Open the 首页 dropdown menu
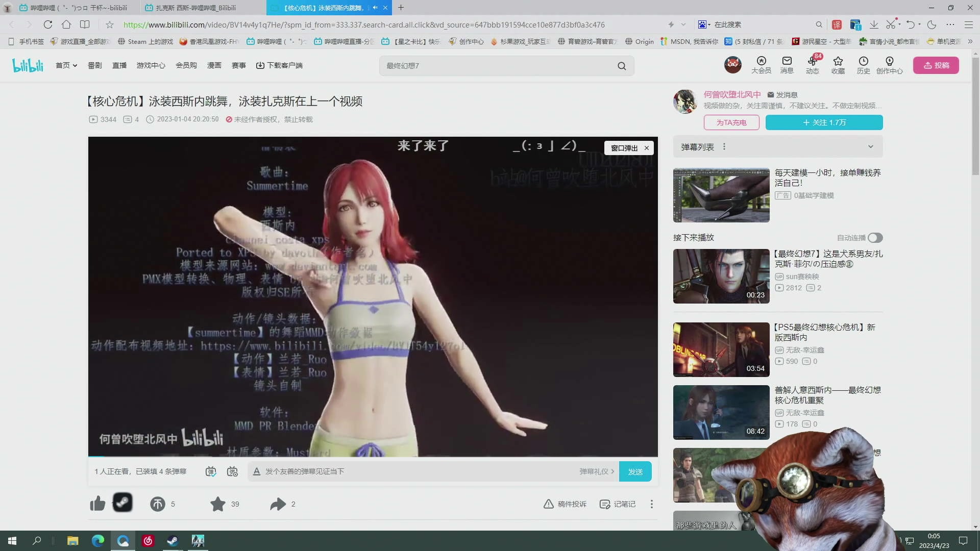 (66, 65)
